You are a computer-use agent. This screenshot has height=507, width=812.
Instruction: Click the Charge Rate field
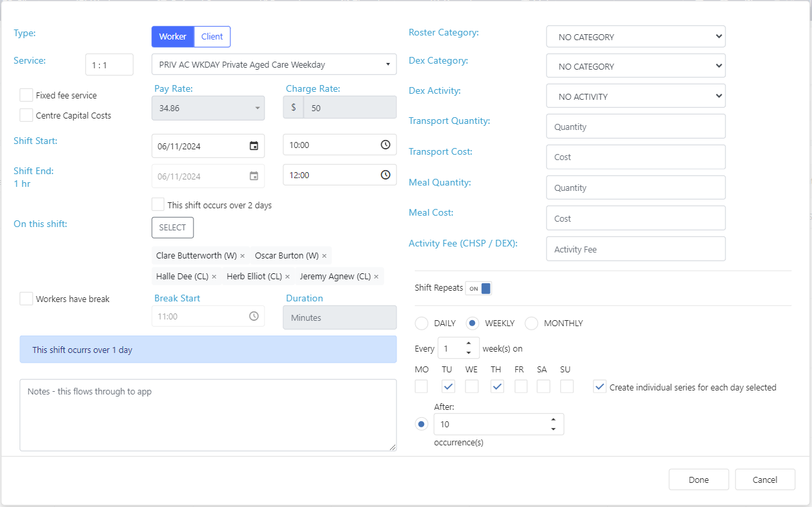coord(350,108)
